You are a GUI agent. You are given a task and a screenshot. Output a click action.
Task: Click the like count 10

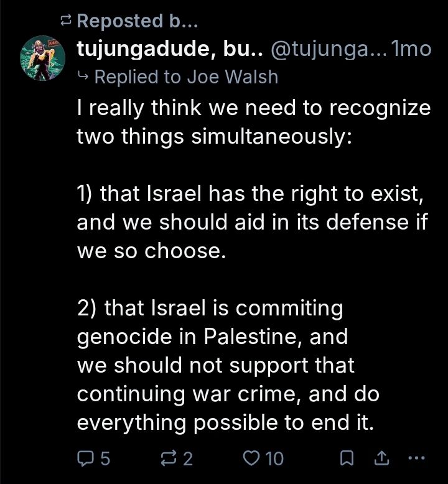274,458
